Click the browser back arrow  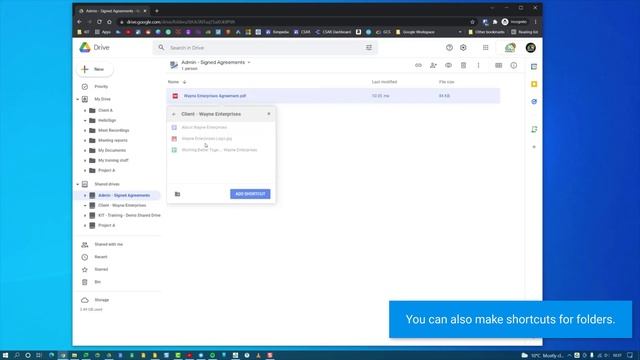click(80, 22)
